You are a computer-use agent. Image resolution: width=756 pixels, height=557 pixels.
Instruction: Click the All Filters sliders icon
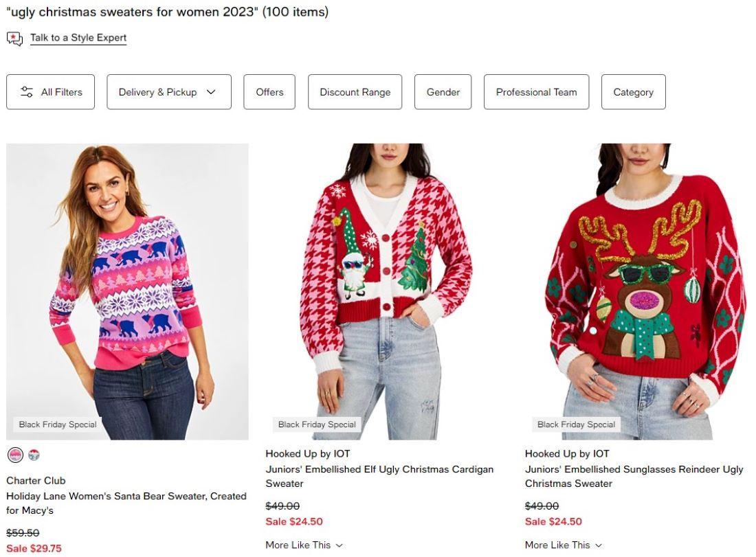(27, 92)
